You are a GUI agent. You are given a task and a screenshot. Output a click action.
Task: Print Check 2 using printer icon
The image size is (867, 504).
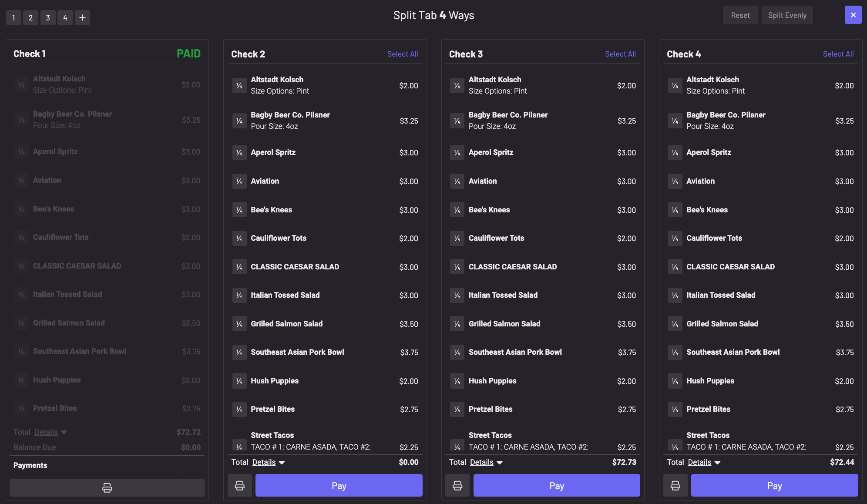(240, 486)
